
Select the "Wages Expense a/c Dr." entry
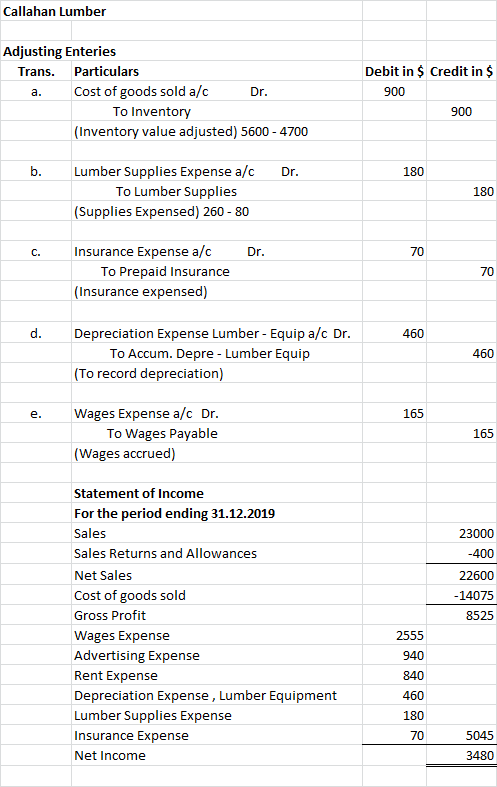point(146,414)
